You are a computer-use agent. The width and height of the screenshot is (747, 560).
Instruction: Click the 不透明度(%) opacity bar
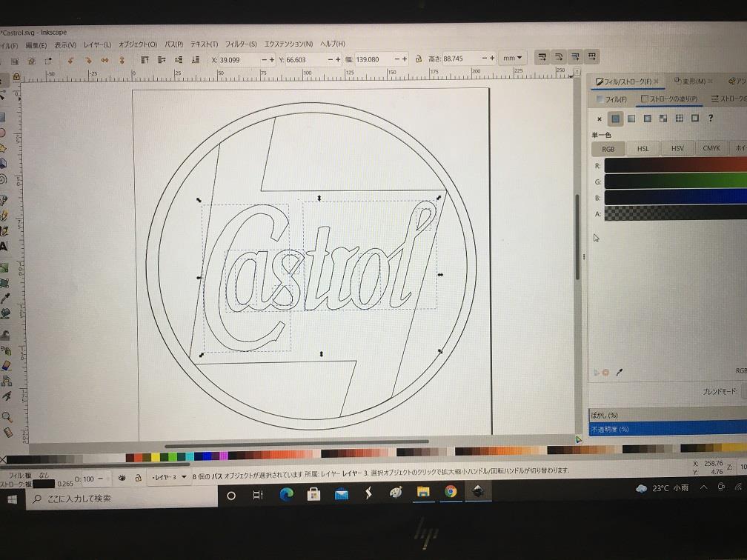tap(668, 429)
